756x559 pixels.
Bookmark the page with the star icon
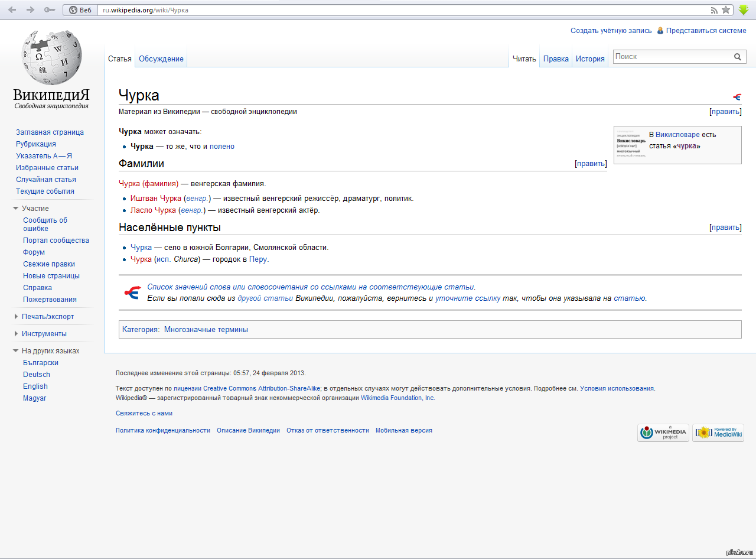tap(726, 10)
